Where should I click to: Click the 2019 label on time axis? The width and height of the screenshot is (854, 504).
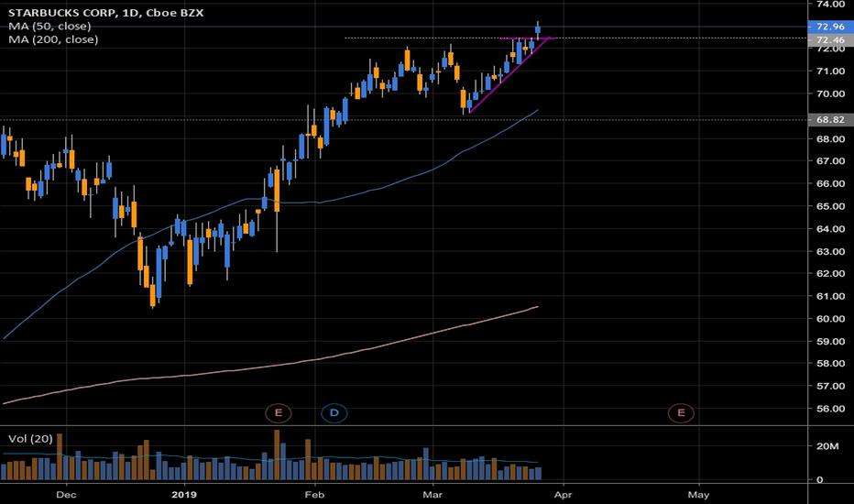(x=184, y=495)
